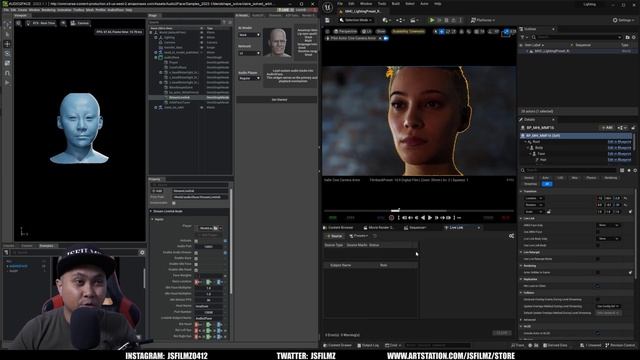Image resolution: width=640 pixels, height=360 pixels.
Task: Click the selection arrow tool in Audio2Face sidebar
Action: [7, 34]
